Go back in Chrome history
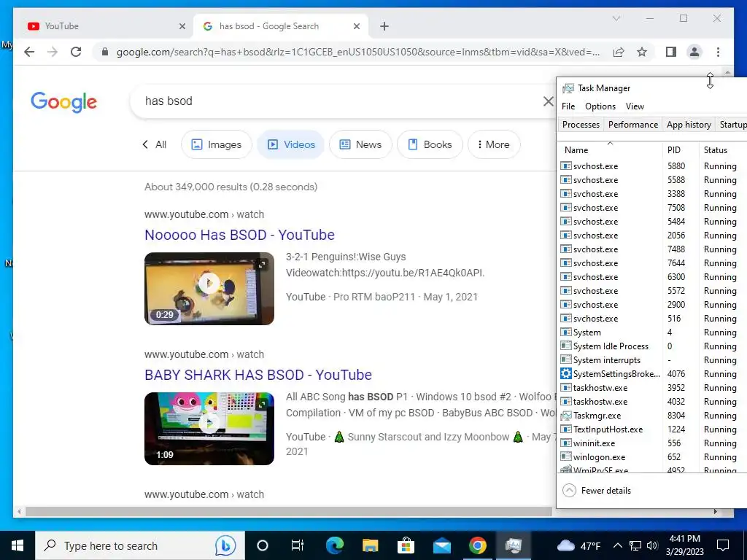 (x=29, y=52)
